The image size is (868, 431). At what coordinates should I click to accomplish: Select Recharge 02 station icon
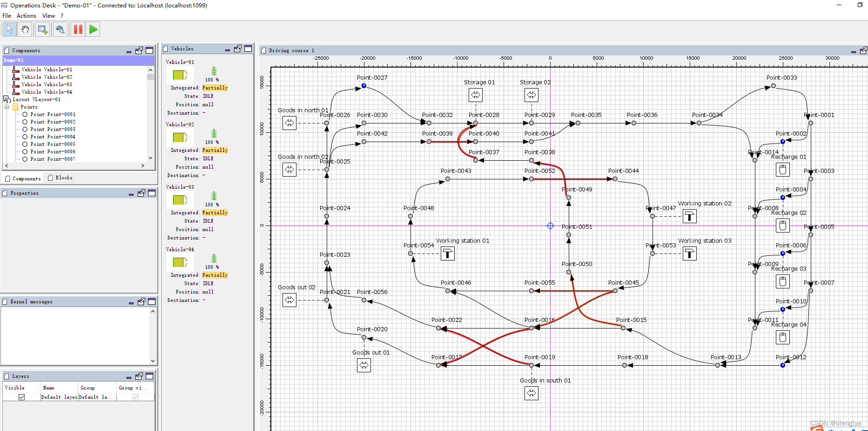[x=783, y=226]
